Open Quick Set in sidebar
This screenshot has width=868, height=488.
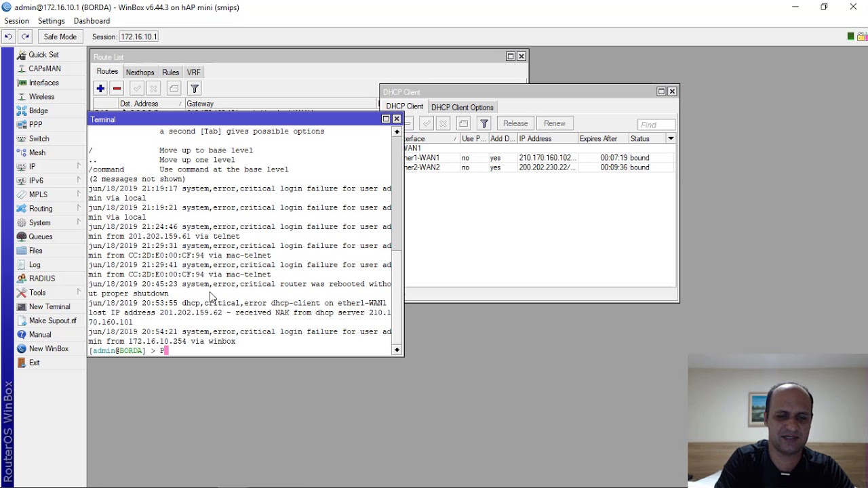[43, 54]
